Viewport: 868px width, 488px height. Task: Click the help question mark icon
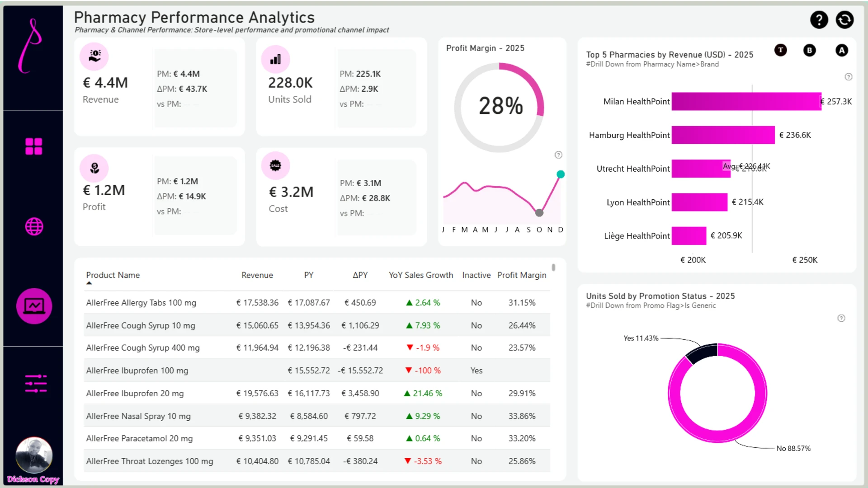pyautogui.click(x=819, y=20)
